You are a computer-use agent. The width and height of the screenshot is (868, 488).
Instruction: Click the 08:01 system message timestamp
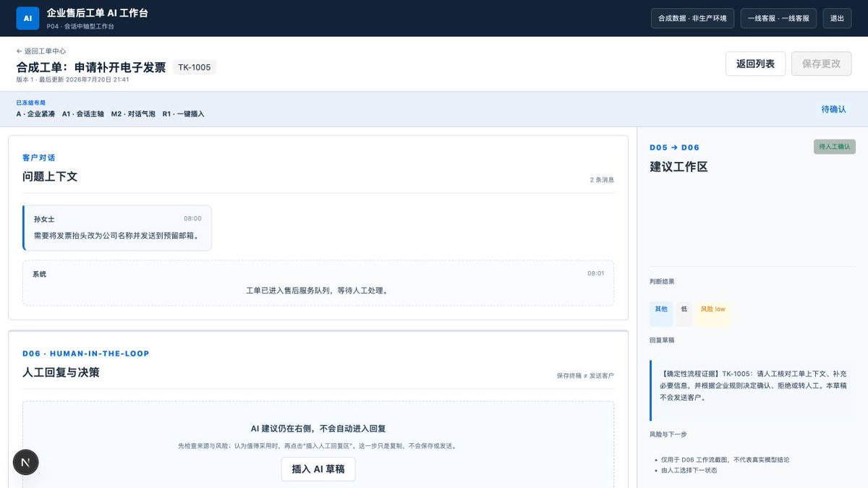pyautogui.click(x=596, y=273)
